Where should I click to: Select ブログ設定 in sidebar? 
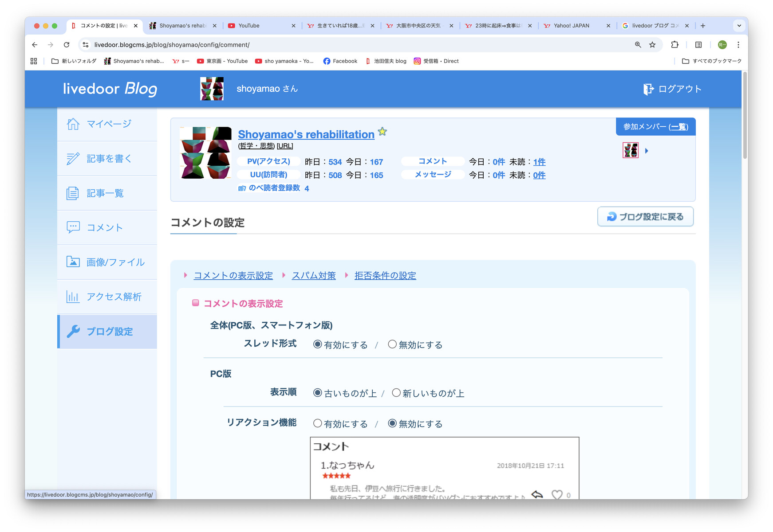(107, 332)
